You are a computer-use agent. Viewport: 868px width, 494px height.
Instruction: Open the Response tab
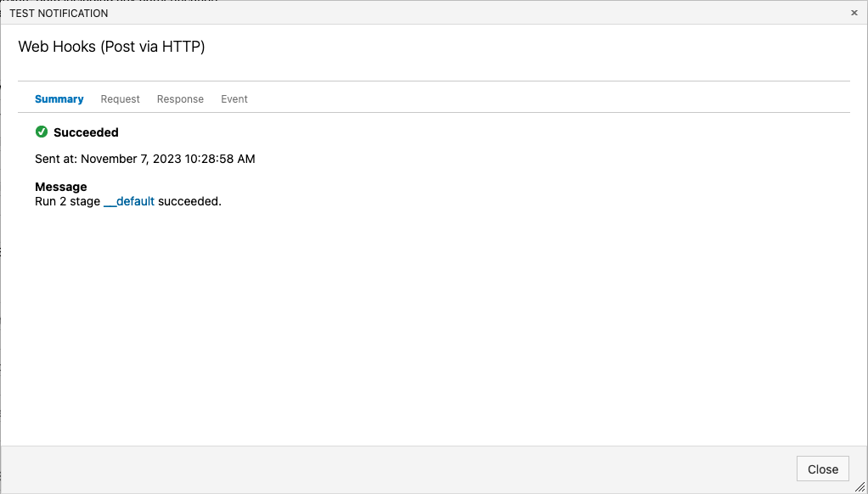tap(180, 99)
